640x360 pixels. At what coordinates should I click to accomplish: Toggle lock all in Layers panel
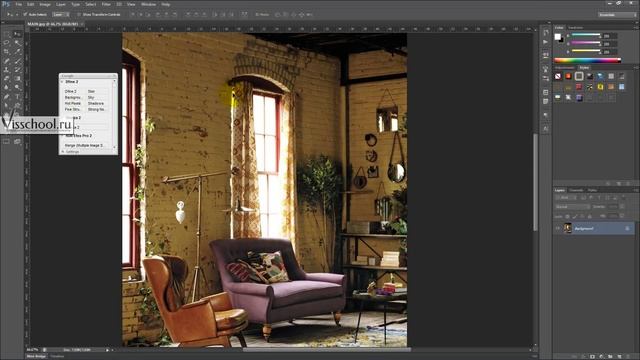(x=589, y=216)
